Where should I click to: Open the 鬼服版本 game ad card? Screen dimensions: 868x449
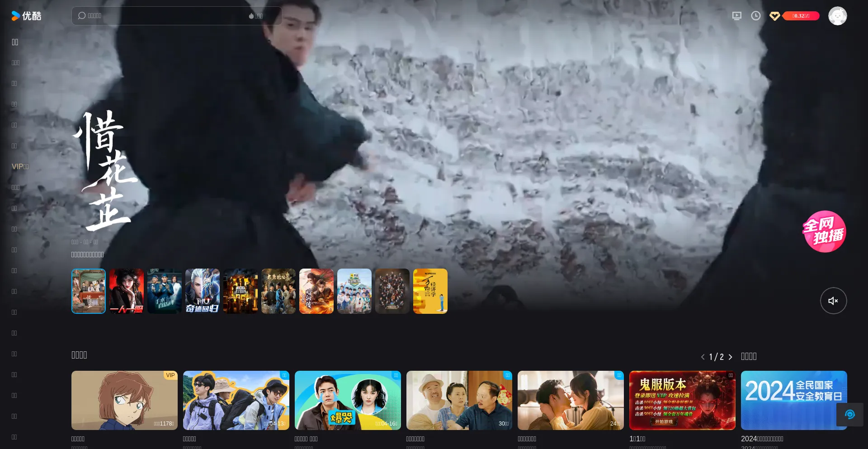(682, 400)
